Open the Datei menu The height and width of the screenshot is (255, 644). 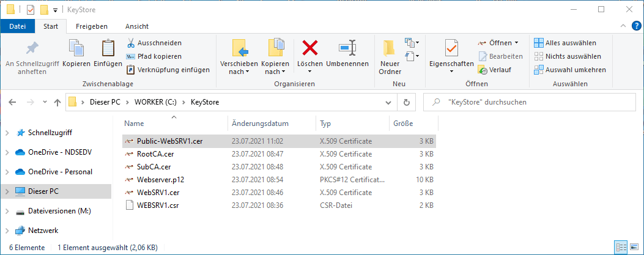[18, 26]
